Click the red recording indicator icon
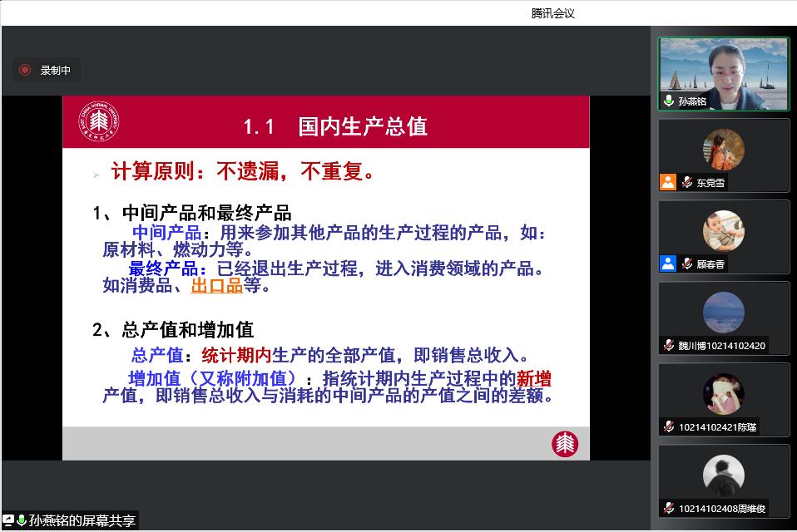This screenshot has height=532, width=797. pos(25,71)
